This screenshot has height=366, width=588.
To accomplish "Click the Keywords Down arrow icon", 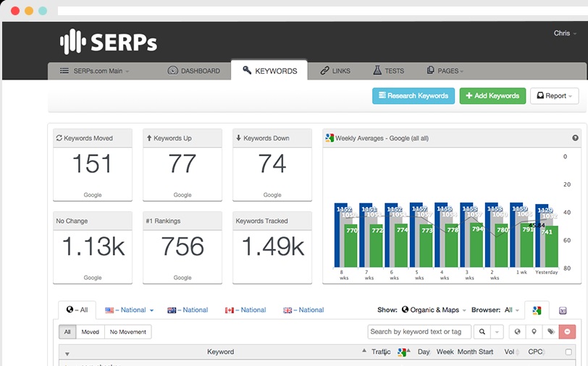I will click(238, 138).
